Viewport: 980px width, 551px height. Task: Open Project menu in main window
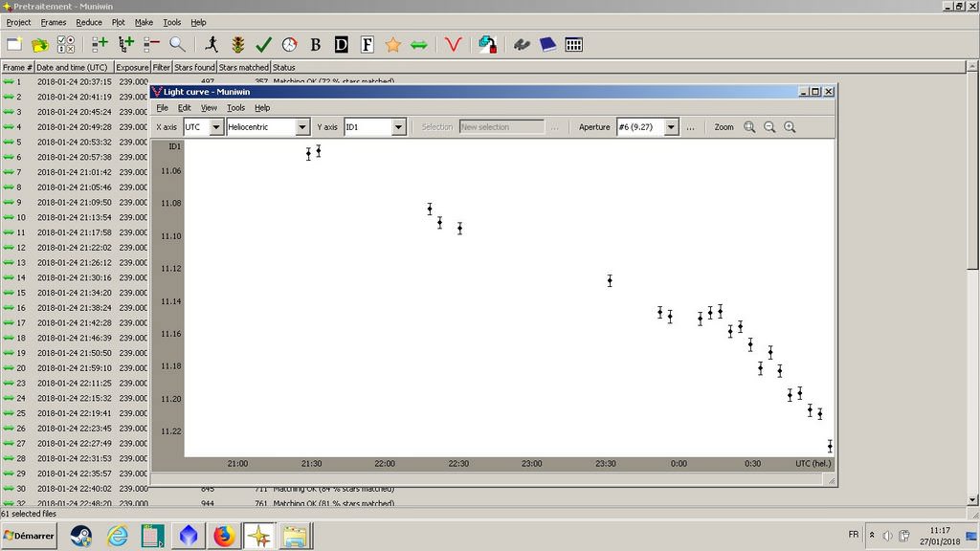pos(18,22)
